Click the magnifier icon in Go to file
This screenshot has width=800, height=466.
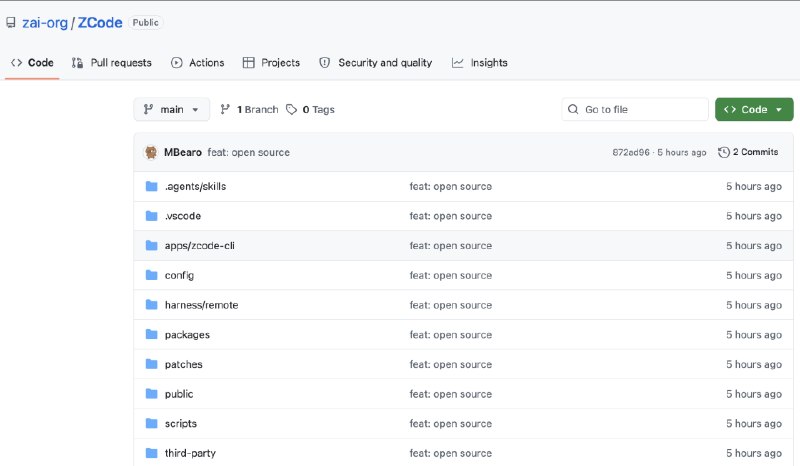[x=573, y=109]
